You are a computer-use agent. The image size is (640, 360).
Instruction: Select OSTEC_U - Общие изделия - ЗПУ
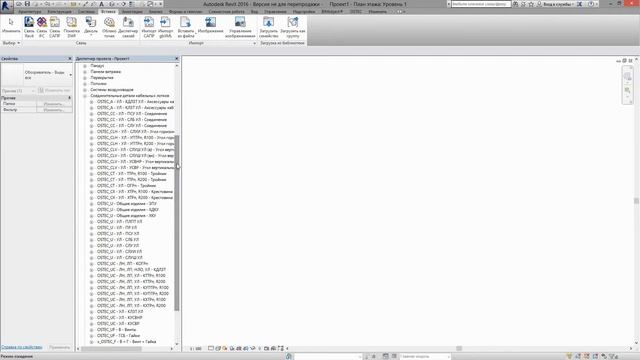pyautogui.click(x=127, y=204)
